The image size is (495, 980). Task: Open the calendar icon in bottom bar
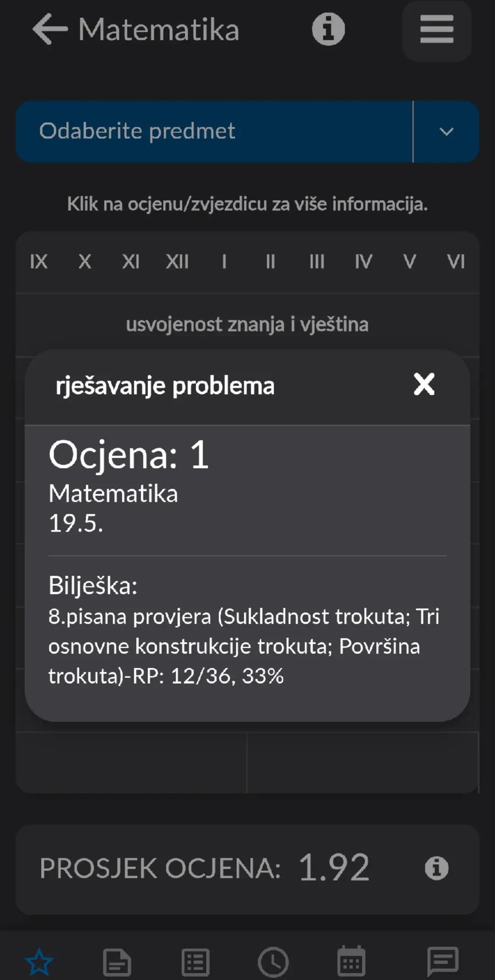click(x=351, y=961)
